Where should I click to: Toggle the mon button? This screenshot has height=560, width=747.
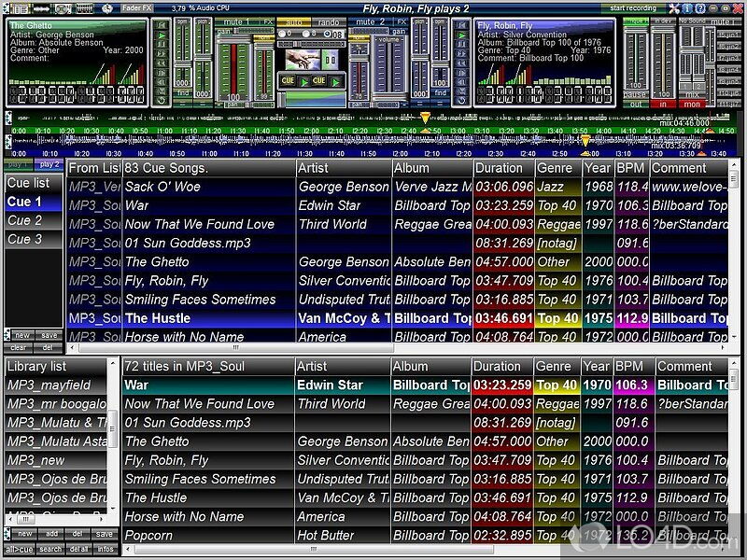[692, 104]
